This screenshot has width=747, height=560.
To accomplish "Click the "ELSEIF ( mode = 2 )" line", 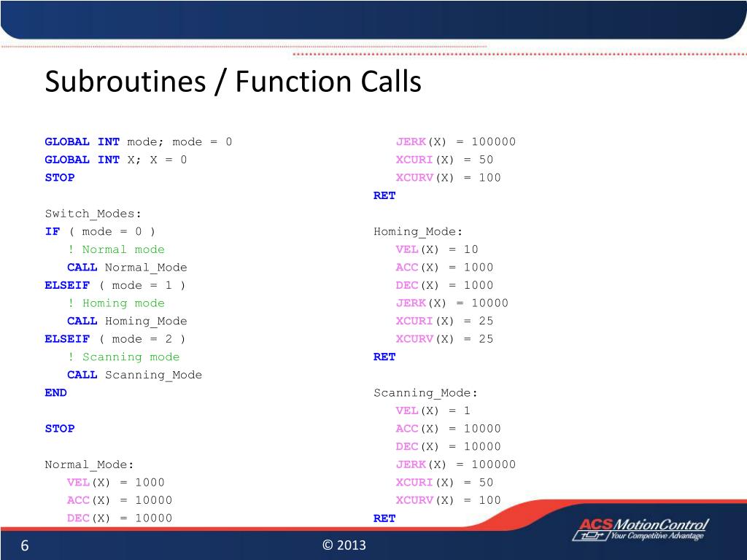I will click(x=115, y=339).
